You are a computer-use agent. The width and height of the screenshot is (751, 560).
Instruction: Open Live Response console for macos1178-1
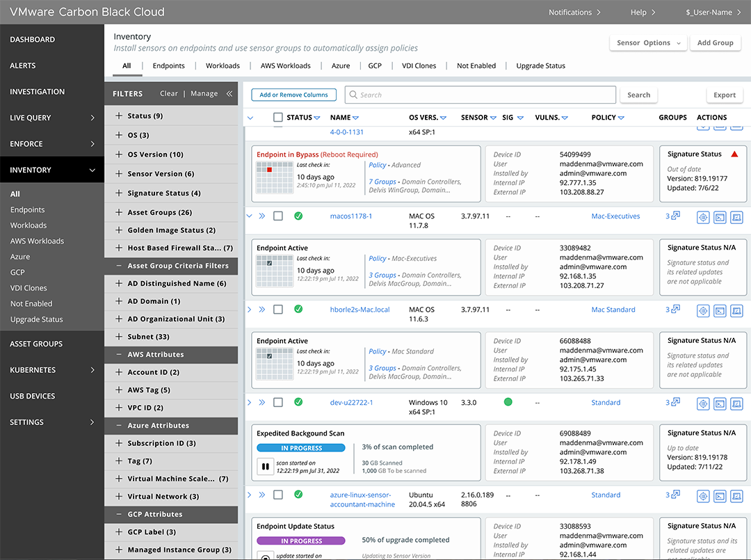(720, 218)
